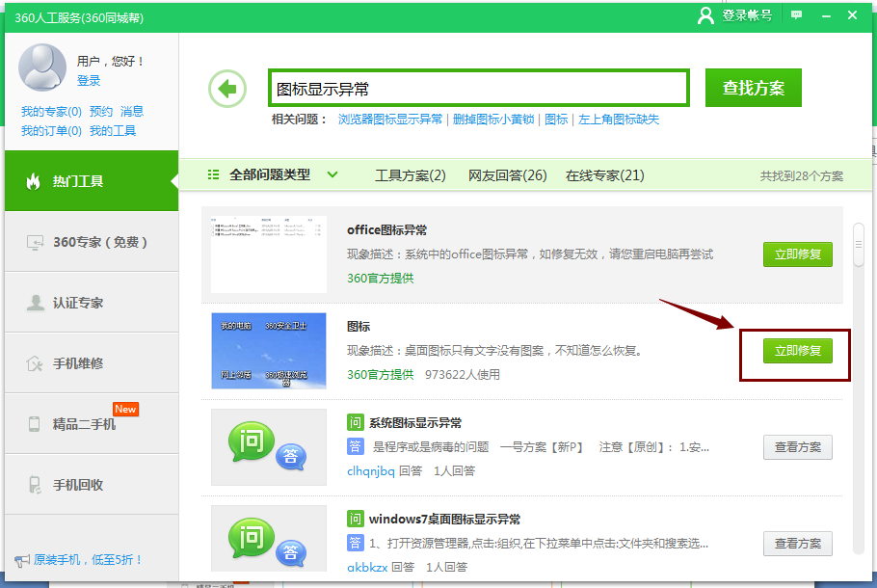Select 手机维修 in the sidebar

coord(92,363)
